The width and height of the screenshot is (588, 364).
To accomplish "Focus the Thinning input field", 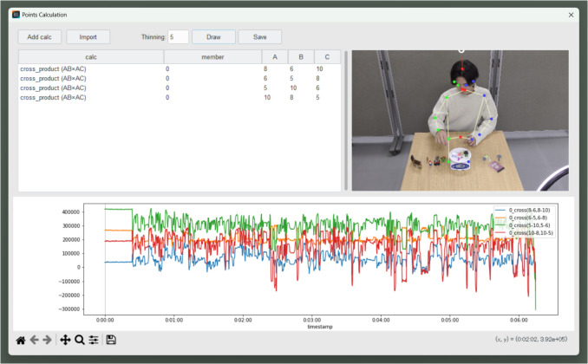I will tap(178, 37).
